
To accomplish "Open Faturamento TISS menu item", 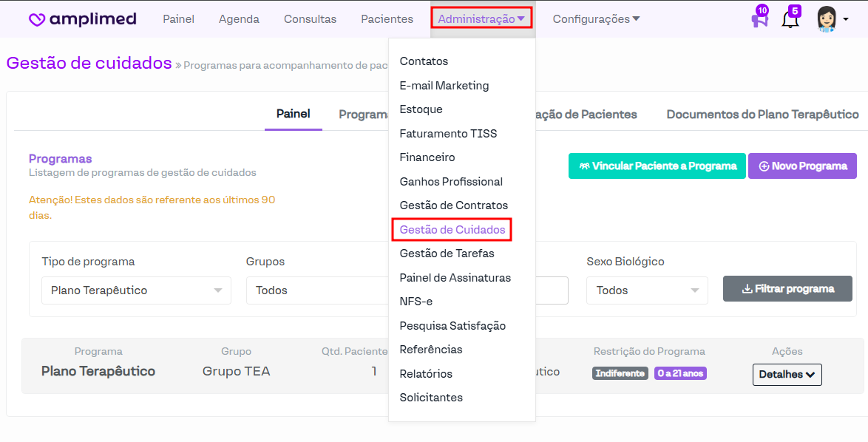I will (x=448, y=134).
